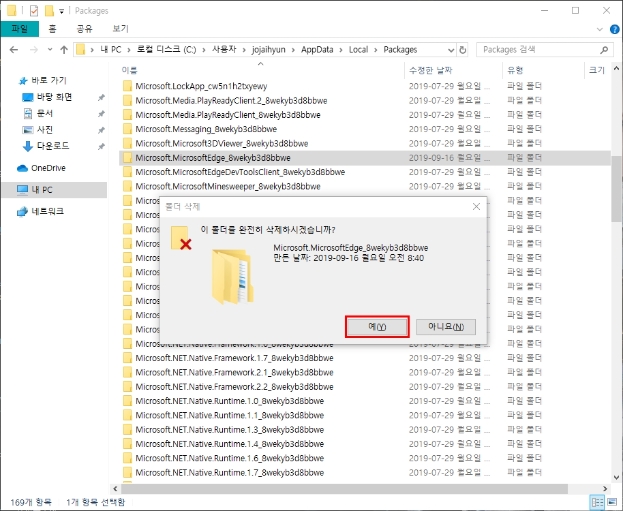Open the 홈 ribbon tab
This screenshot has height=511, width=623.
pos(52,29)
